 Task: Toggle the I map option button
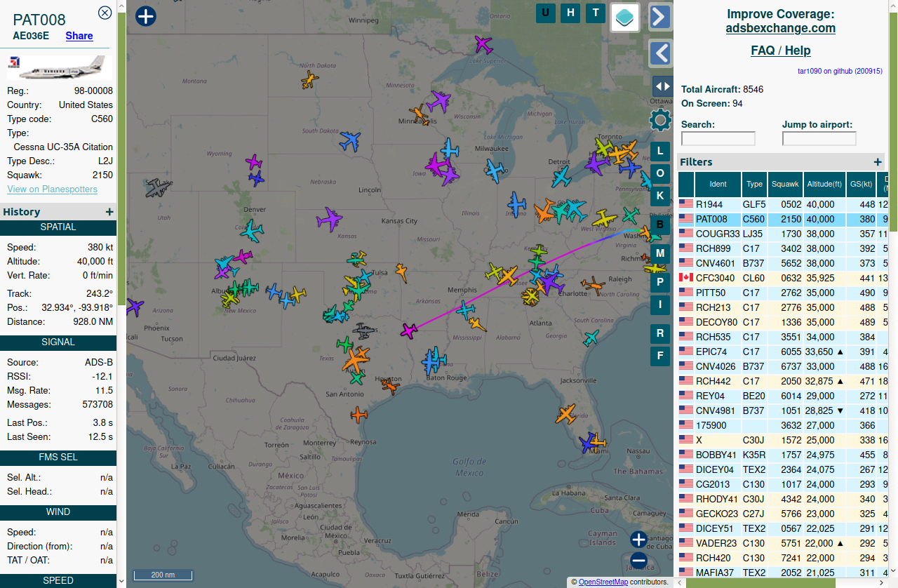click(x=660, y=305)
